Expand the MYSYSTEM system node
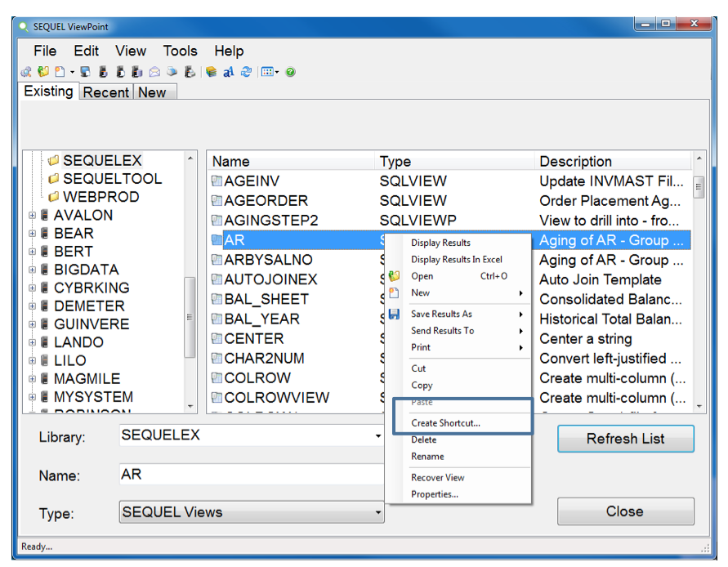The width and height of the screenshot is (728, 567). pos(32,397)
